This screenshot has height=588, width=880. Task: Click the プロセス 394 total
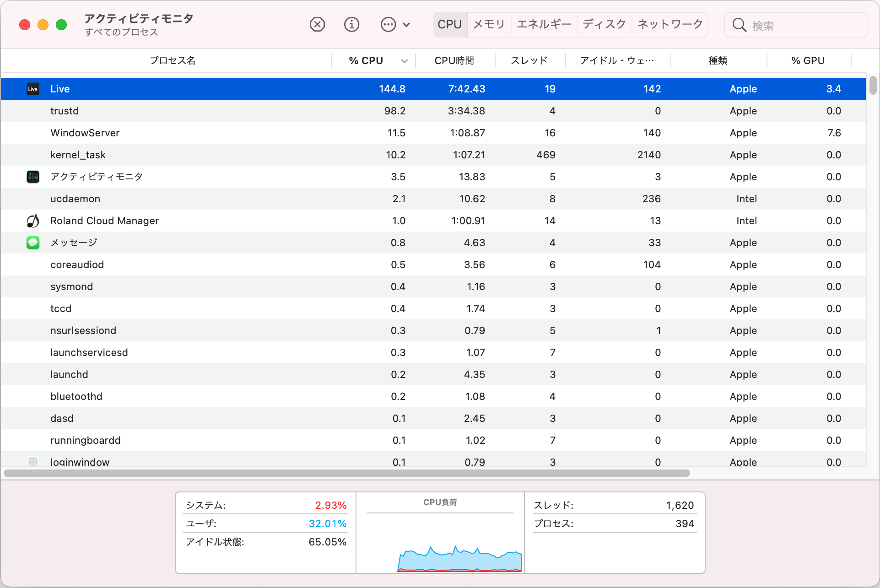[685, 523]
